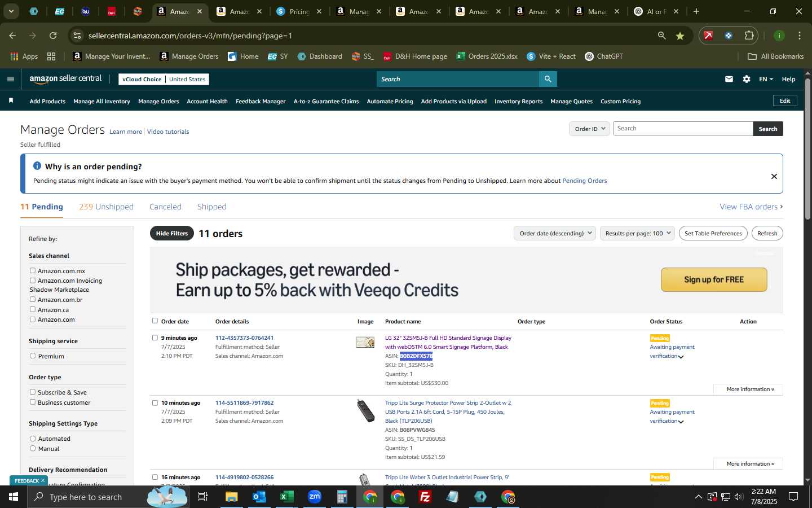The width and height of the screenshot is (812, 508).
Task: Open Task View in the taskbar
Action: click(x=203, y=497)
